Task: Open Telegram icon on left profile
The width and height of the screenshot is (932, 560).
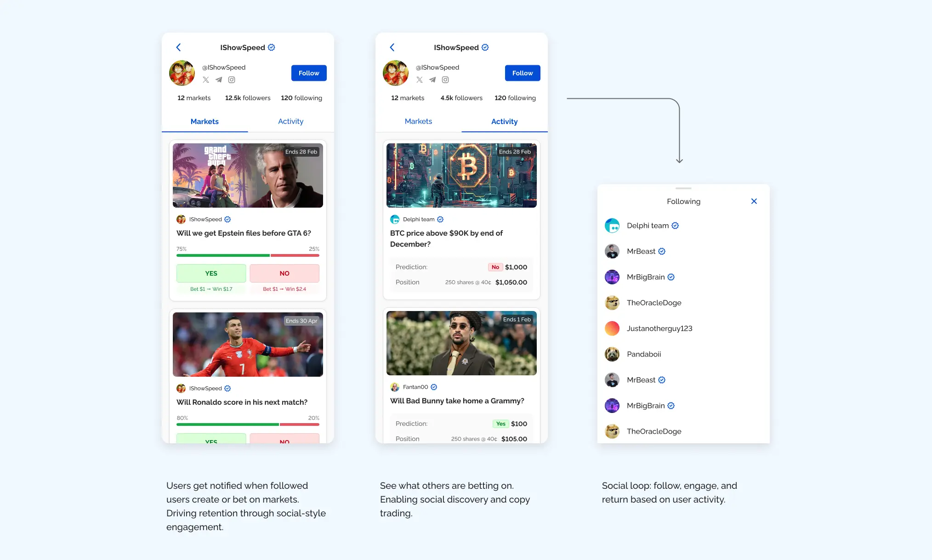Action: (x=219, y=80)
